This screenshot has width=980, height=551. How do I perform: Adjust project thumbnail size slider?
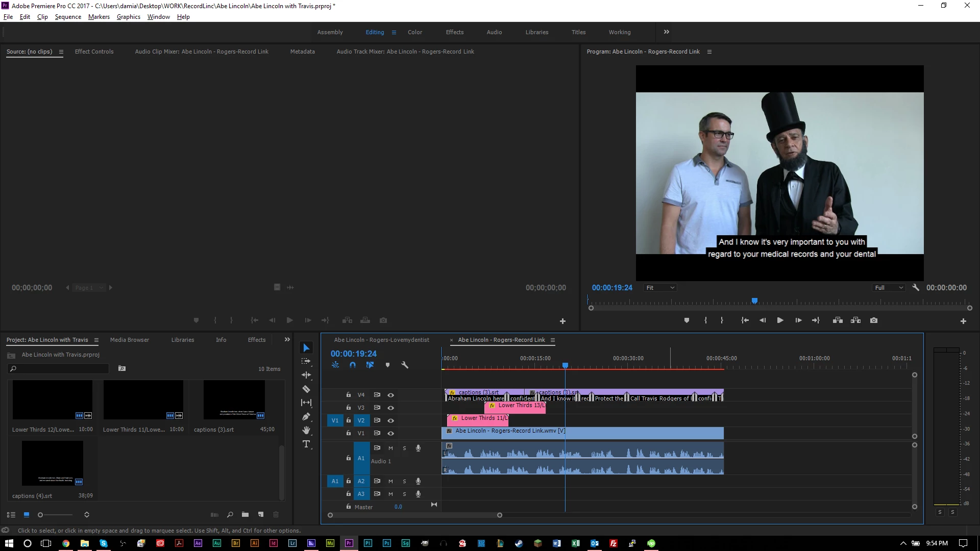(x=40, y=515)
